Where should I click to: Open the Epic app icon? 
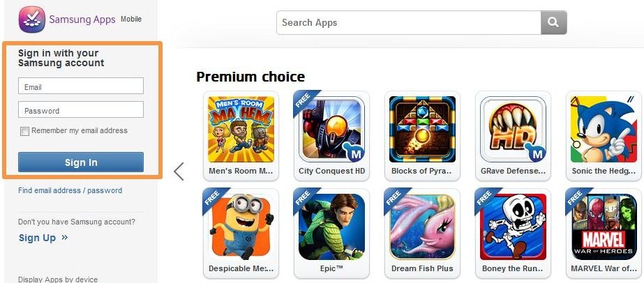pyautogui.click(x=331, y=227)
